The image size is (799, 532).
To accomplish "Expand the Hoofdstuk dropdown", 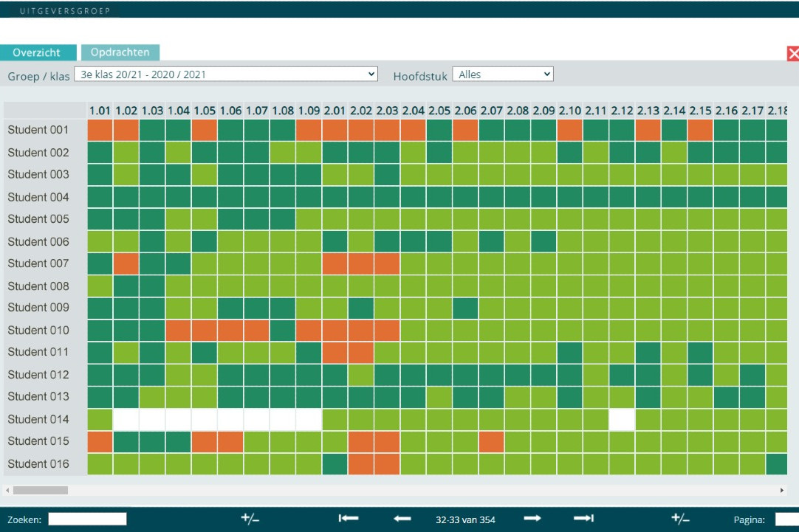I will point(502,75).
